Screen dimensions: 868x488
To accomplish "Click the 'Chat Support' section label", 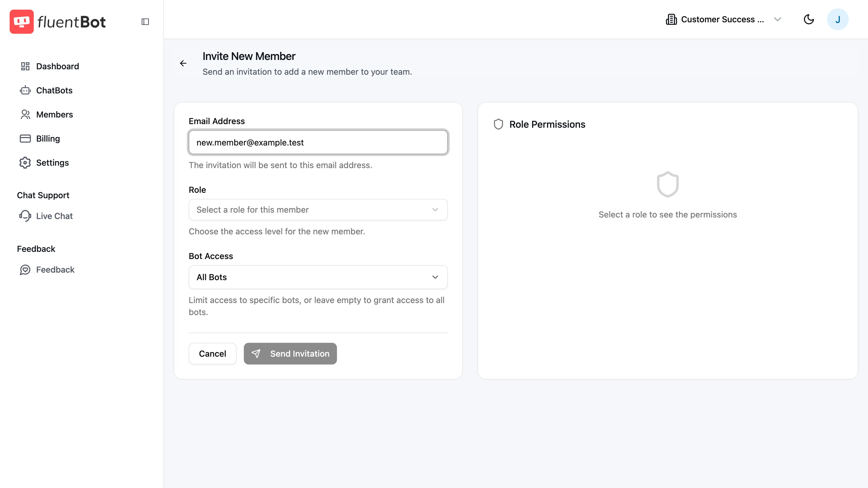I will tap(43, 195).
